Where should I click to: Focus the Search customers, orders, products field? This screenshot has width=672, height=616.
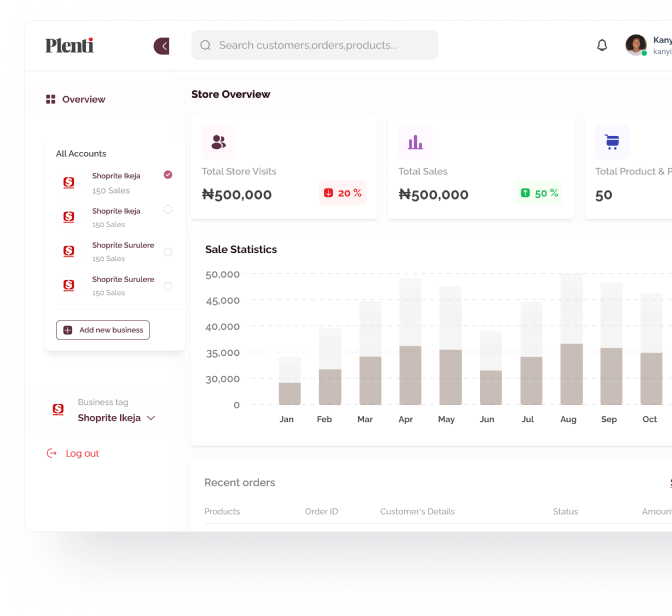click(315, 45)
